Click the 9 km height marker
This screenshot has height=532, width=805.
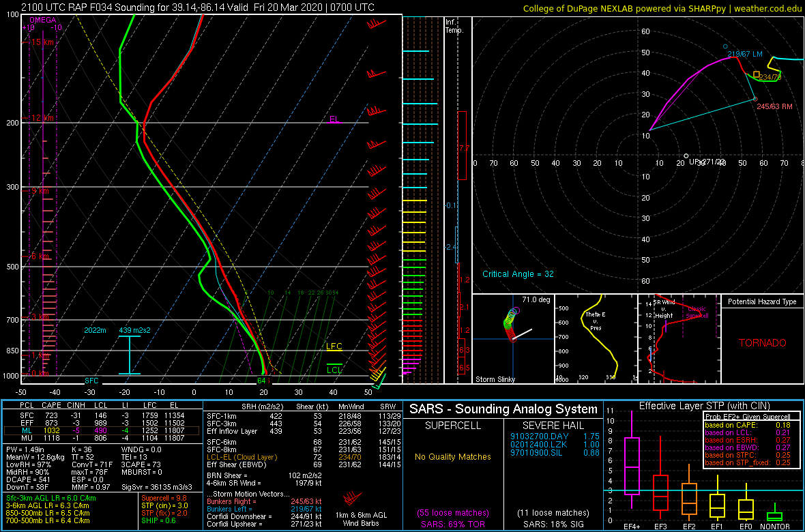pyautogui.click(x=40, y=190)
